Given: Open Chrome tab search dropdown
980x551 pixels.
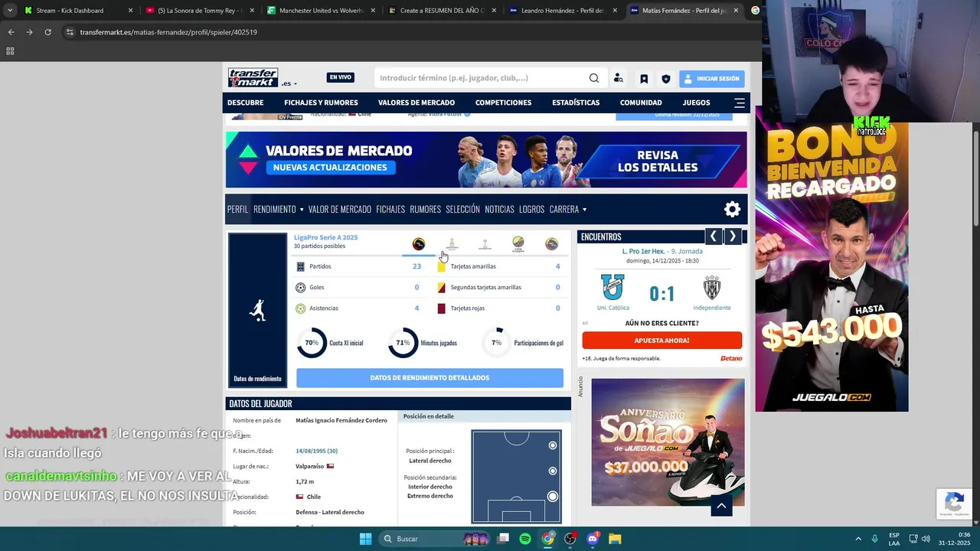Looking at the screenshot, I should tap(10, 11).
